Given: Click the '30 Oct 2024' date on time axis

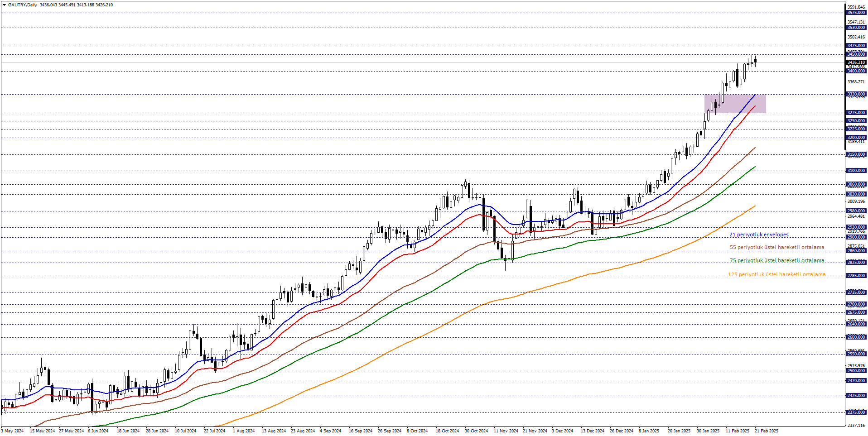Looking at the screenshot, I should coord(476,431).
